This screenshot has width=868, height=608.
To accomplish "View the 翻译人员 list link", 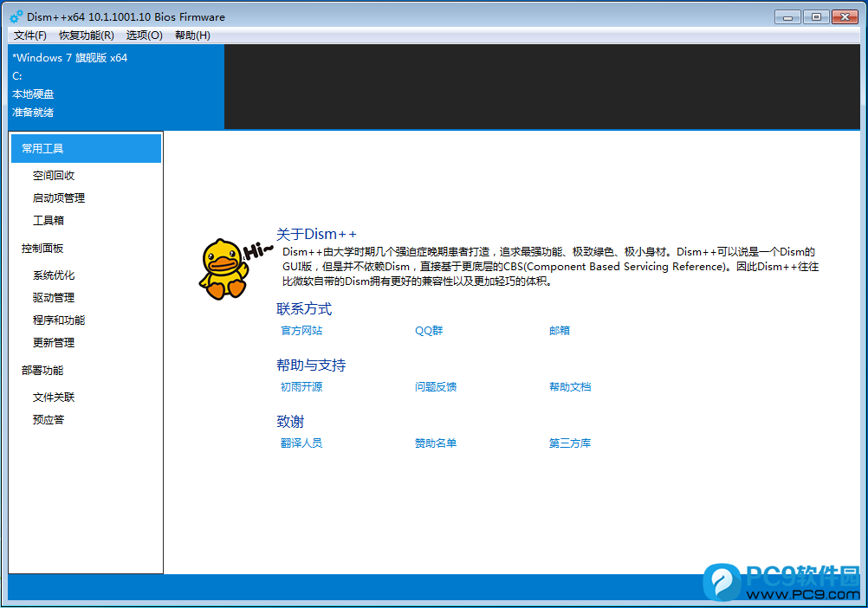I will click(301, 443).
